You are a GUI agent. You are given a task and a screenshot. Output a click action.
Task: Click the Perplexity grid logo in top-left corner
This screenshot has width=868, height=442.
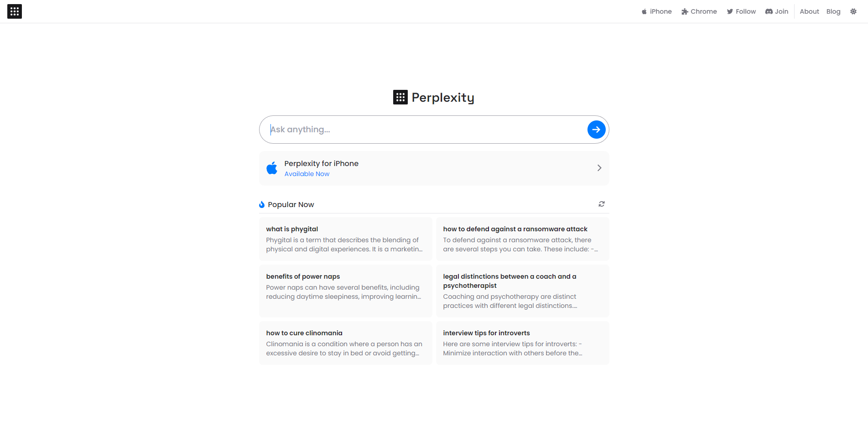pos(15,11)
